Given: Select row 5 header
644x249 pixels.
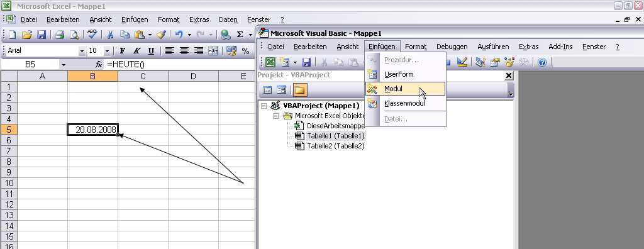Looking at the screenshot, I should [9, 130].
